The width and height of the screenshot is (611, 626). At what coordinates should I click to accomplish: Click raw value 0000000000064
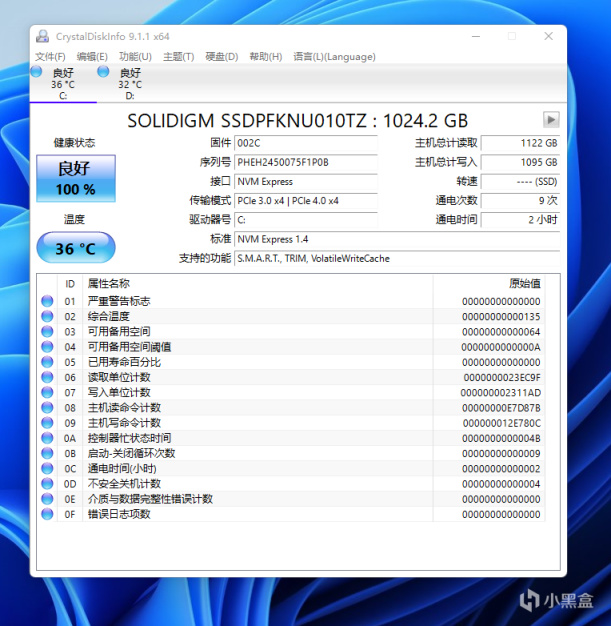tap(501, 332)
